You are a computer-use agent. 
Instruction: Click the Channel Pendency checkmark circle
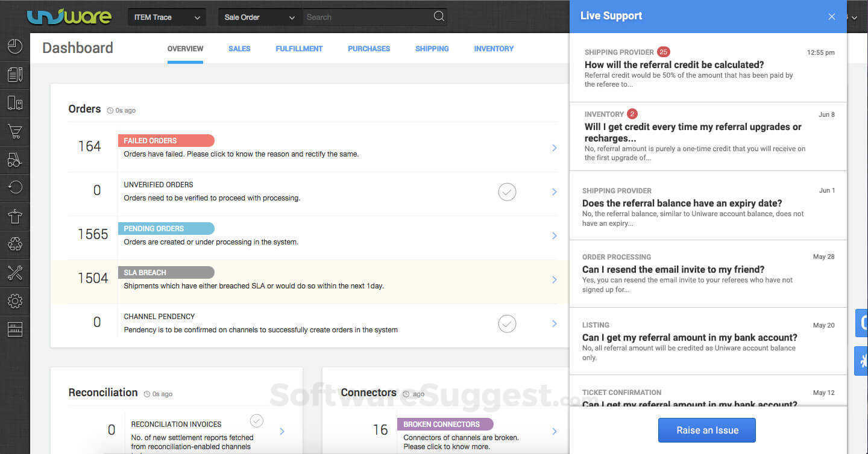[507, 324]
